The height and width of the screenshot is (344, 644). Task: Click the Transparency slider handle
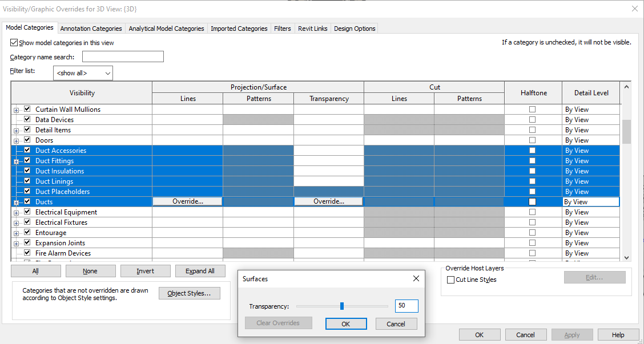341,306
